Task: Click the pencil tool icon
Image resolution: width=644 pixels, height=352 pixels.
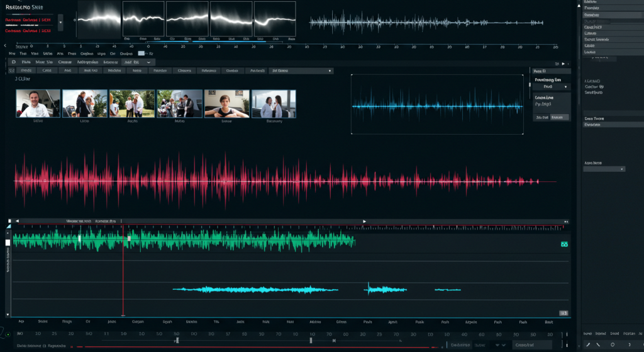Action: point(588,344)
